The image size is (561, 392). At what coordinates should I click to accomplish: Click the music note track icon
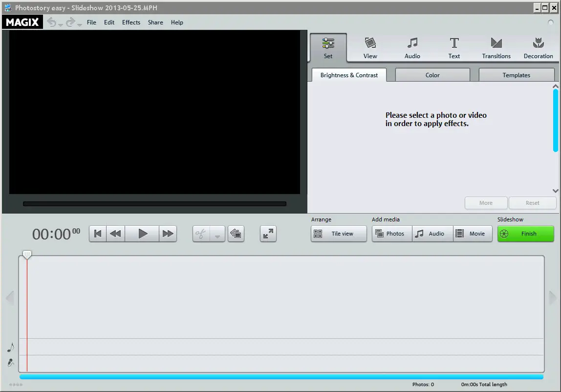(11, 347)
